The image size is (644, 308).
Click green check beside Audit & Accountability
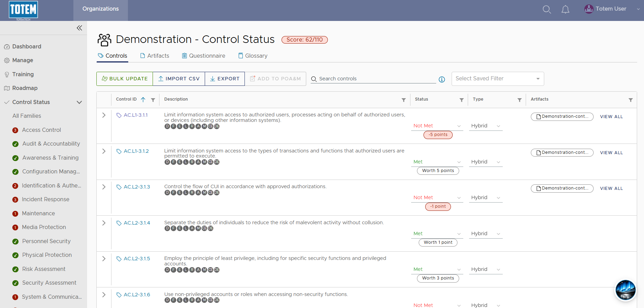click(x=15, y=144)
